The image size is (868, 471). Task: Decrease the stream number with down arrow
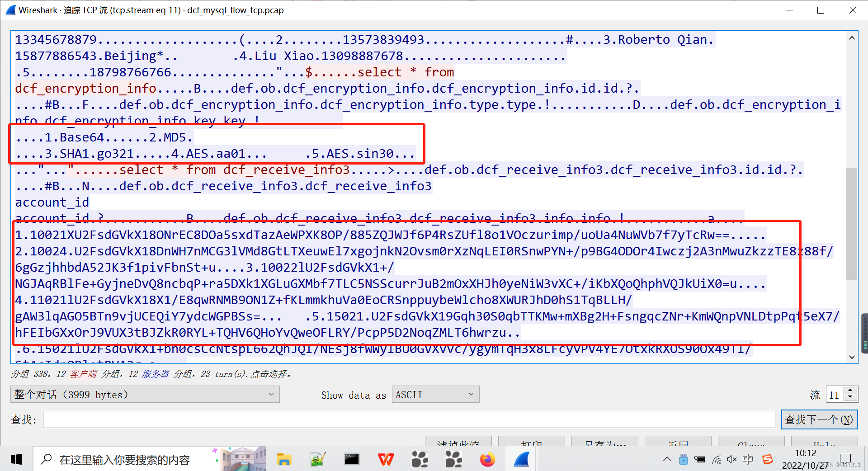pyautogui.click(x=850, y=398)
